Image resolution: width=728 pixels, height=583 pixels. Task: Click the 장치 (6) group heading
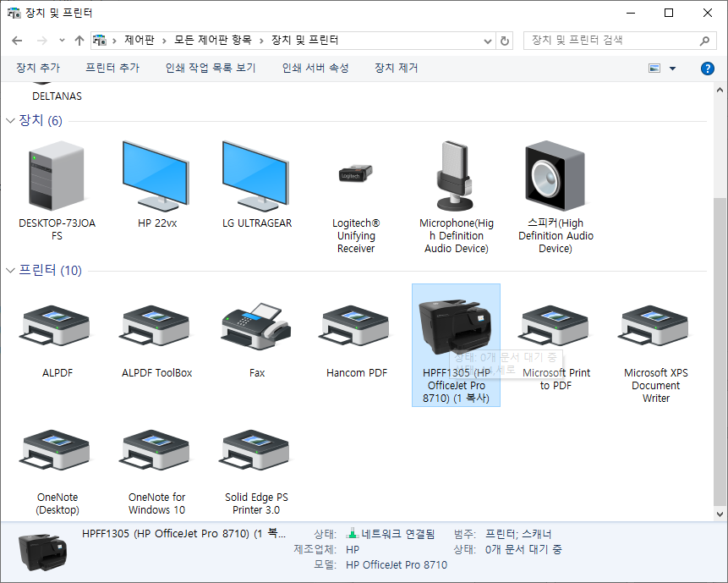click(41, 121)
